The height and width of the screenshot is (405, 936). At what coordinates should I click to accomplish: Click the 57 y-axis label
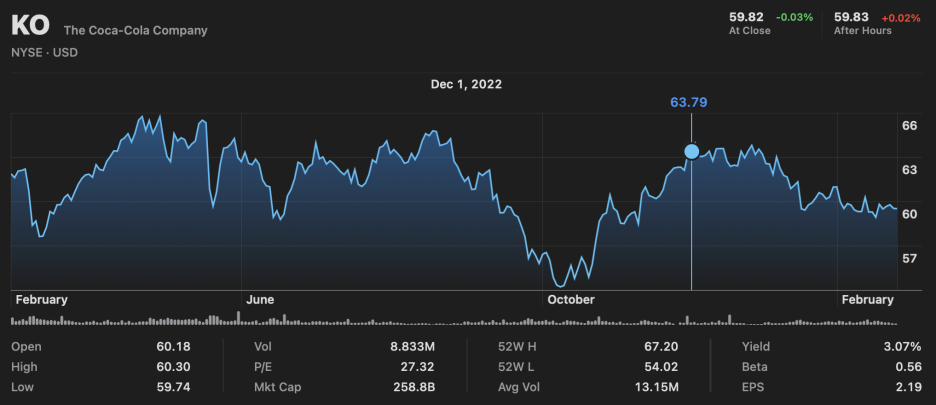coord(909,259)
